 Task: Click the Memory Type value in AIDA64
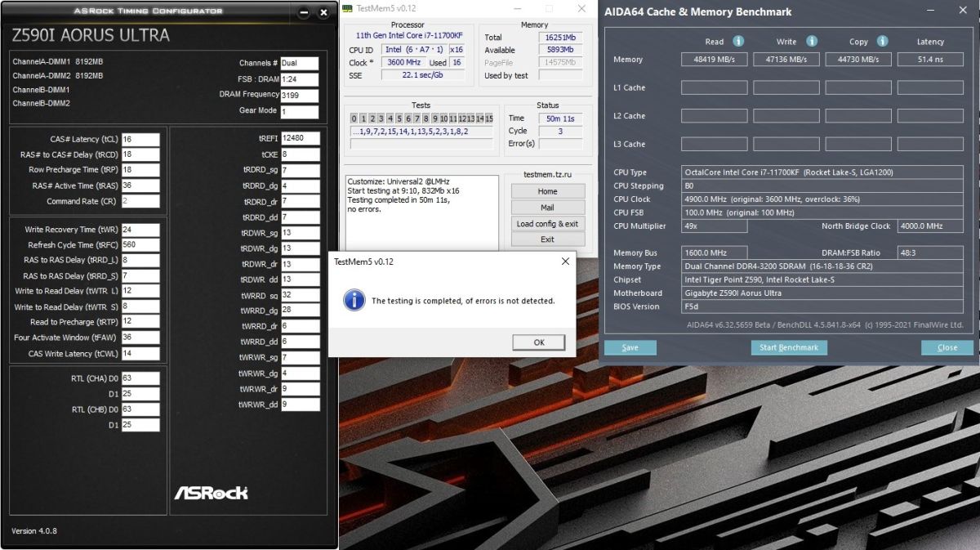click(x=822, y=266)
